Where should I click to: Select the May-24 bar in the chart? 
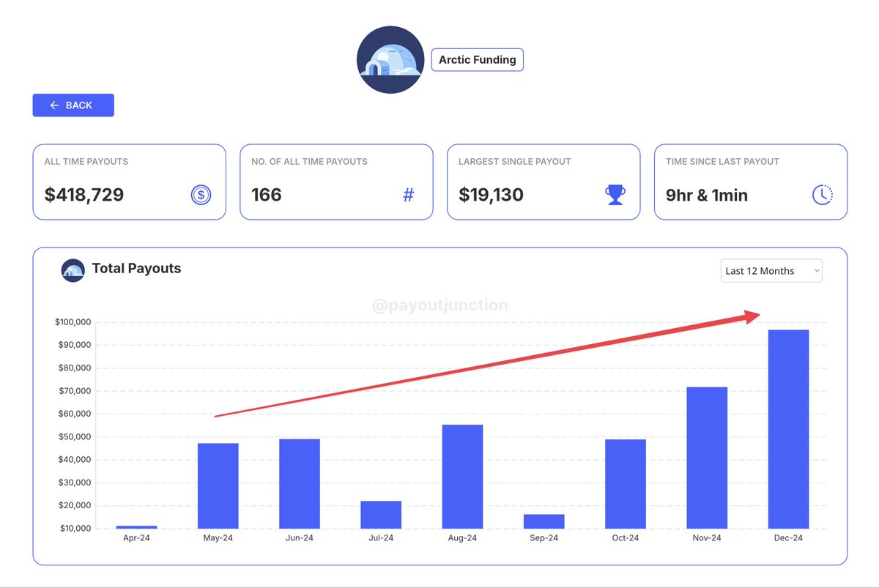pyautogui.click(x=218, y=485)
